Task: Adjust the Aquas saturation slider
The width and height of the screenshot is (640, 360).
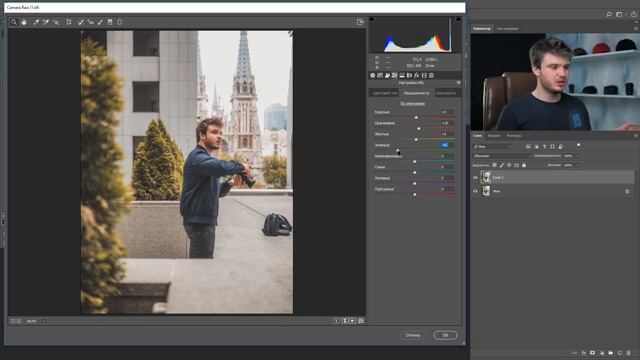Action: [415, 162]
